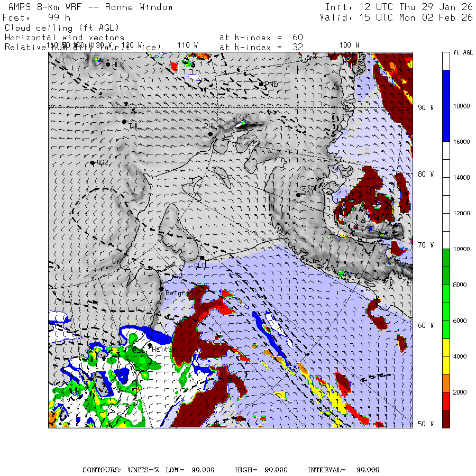Click the '50 W' label beside the map

pyautogui.click(x=426, y=424)
